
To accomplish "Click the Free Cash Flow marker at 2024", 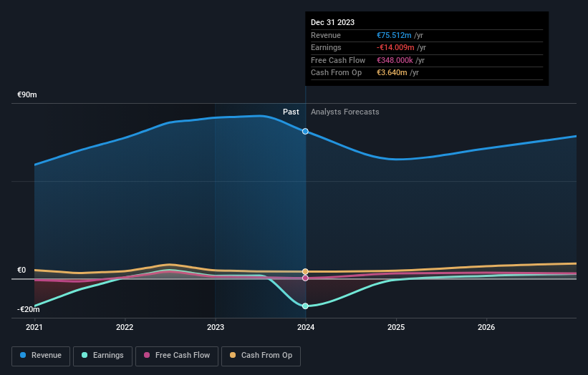I will pyautogui.click(x=305, y=278).
